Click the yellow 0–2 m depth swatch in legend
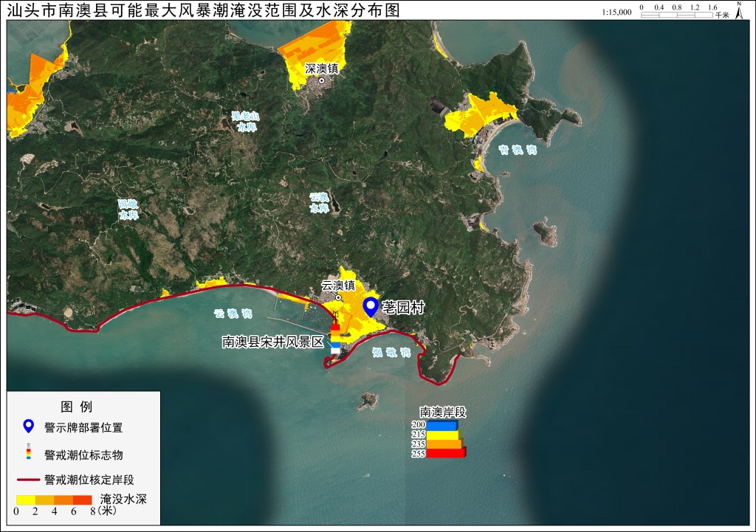 (26, 500)
